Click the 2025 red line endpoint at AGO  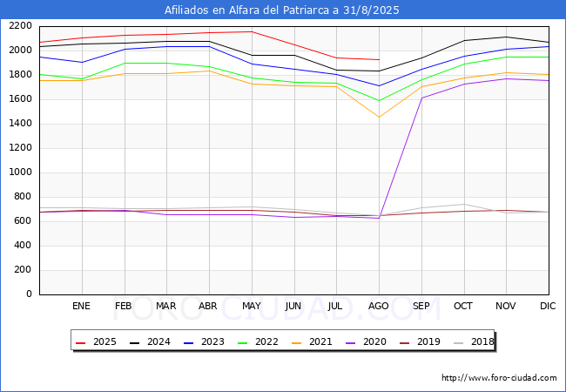tap(378, 59)
